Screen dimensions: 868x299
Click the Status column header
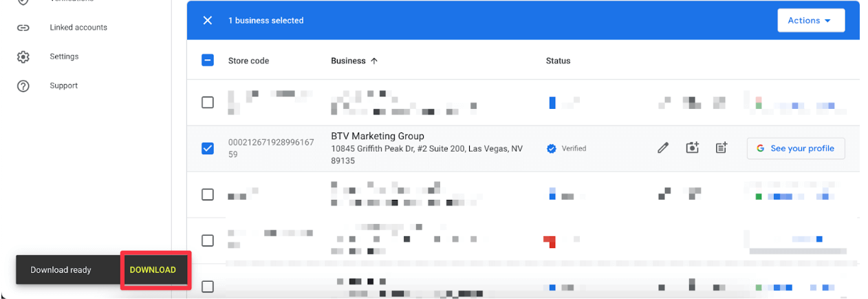[x=558, y=61]
